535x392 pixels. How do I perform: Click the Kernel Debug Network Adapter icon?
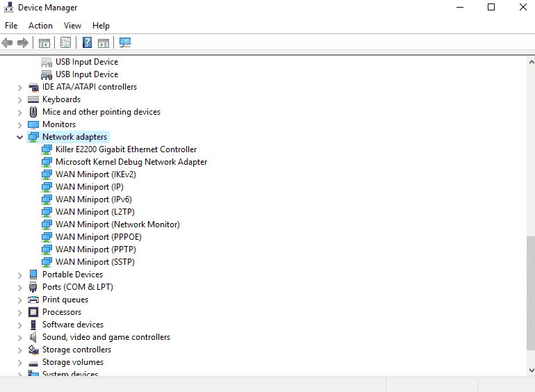click(47, 162)
